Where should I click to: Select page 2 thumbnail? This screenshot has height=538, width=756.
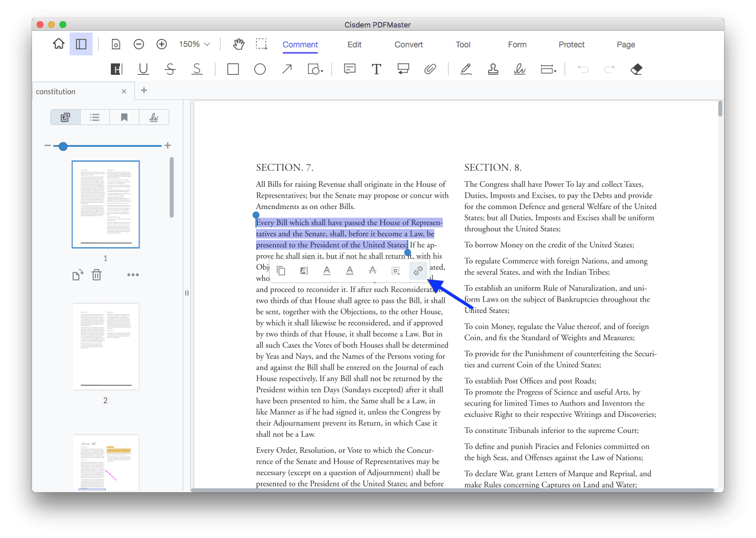pos(106,347)
